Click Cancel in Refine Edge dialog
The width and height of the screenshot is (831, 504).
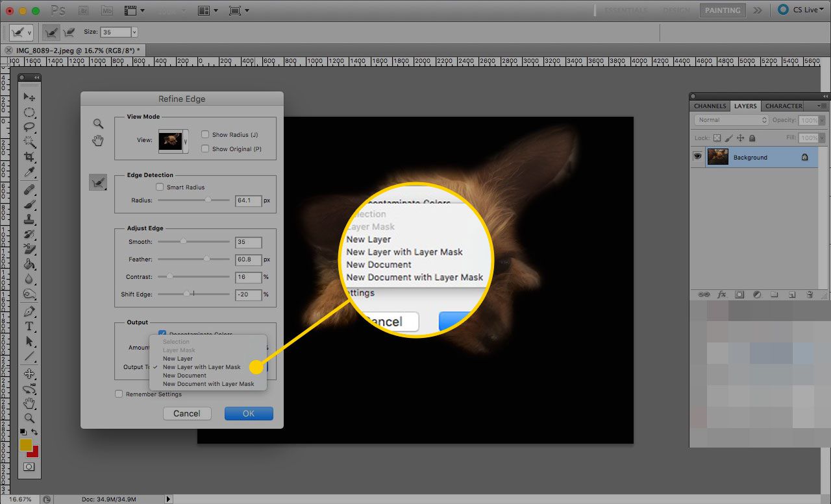tap(187, 413)
